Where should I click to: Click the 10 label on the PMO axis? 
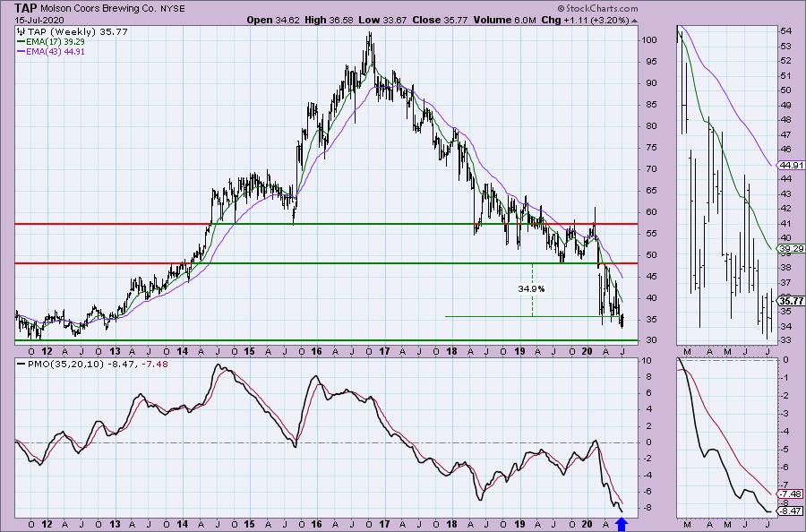point(647,361)
